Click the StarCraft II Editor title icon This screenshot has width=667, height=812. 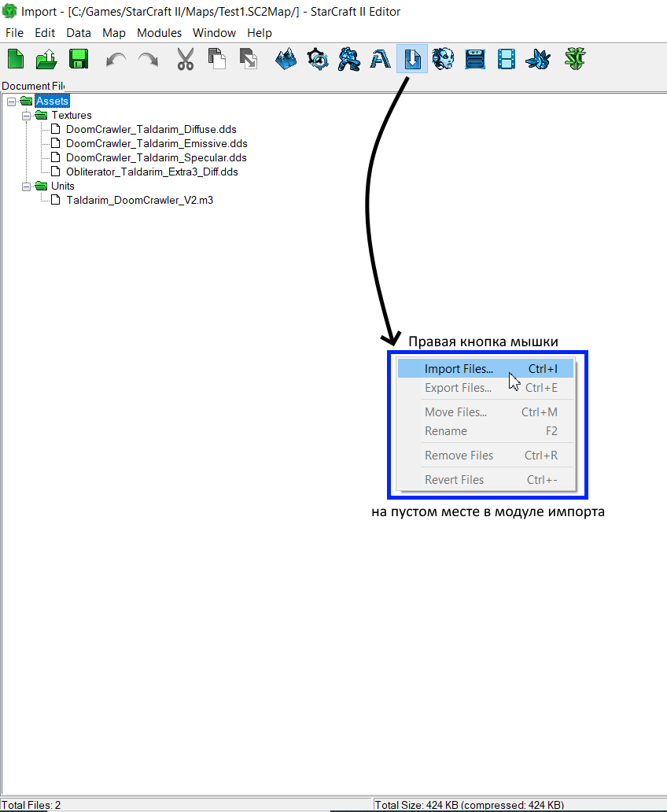pos(9,11)
